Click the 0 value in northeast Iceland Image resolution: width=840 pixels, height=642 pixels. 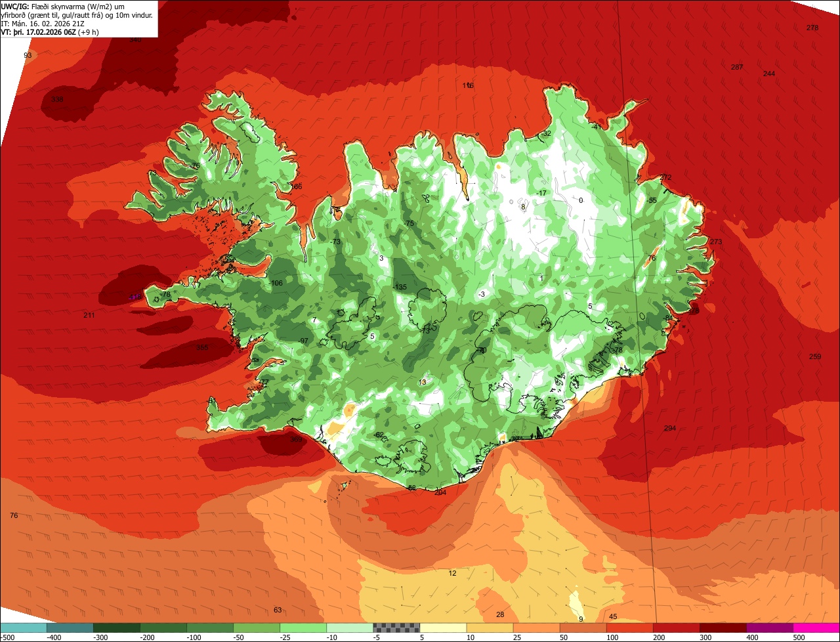(x=581, y=200)
